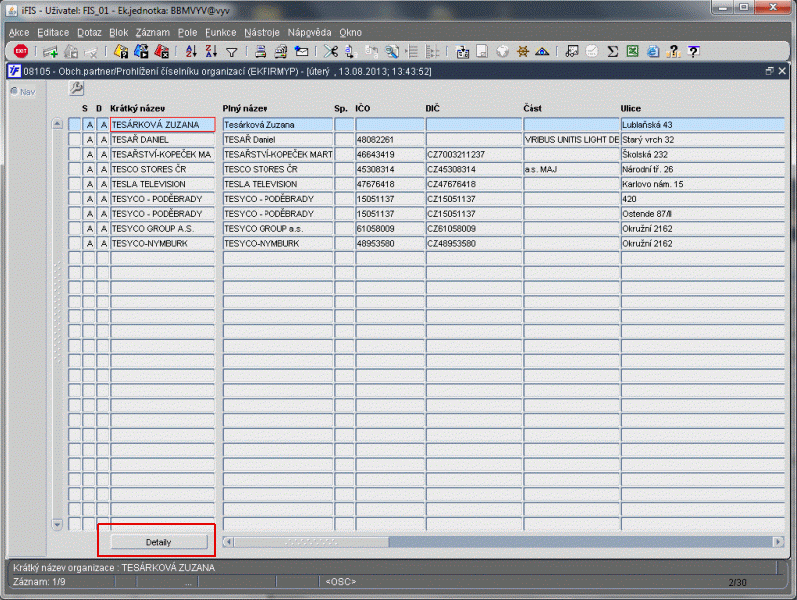The width and height of the screenshot is (797, 600).
Task: Click the Internet Explorer toolbar icon
Action: pyautogui.click(x=653, y=51)
